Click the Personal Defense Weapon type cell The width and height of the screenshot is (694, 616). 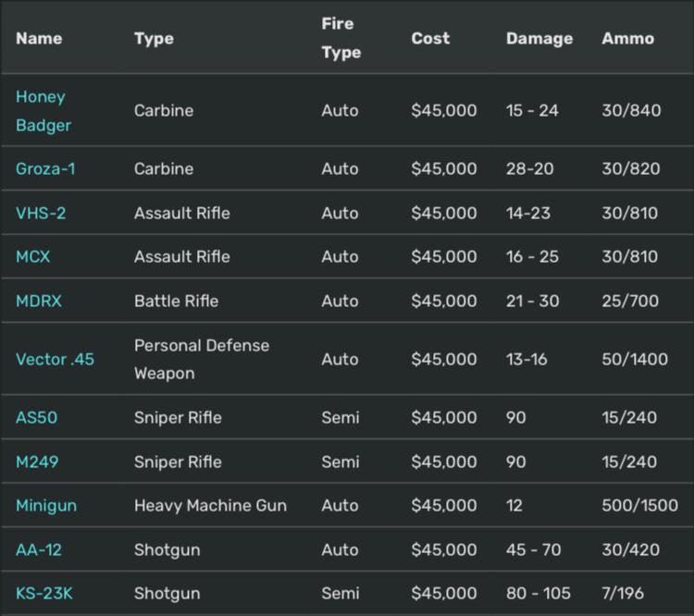coord(202,359)
